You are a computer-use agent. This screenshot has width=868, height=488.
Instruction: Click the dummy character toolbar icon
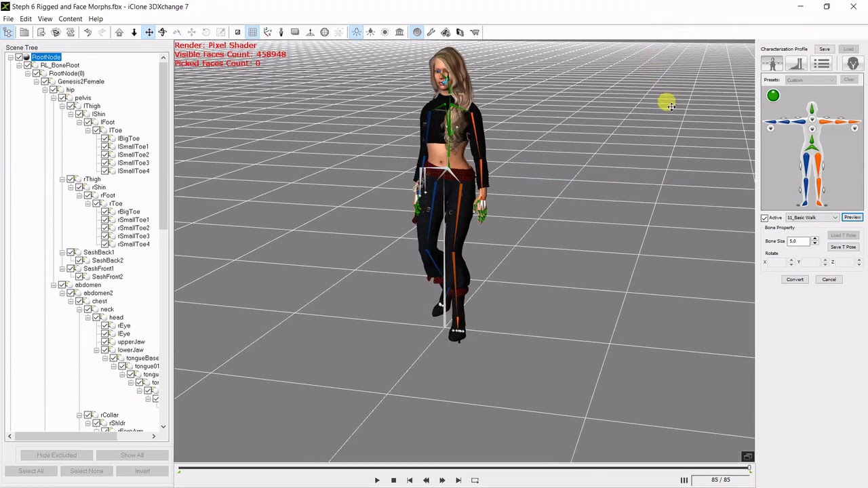281,32
